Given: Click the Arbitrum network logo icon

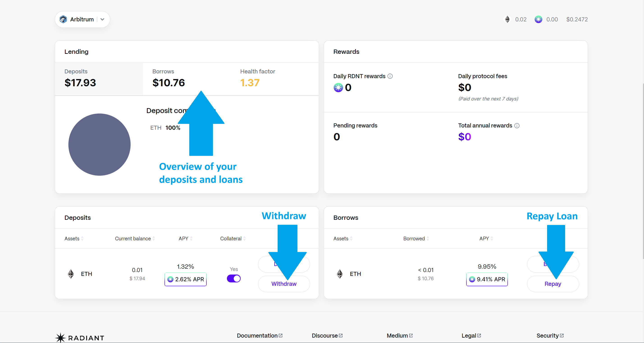Looking at the screenshot, I should [x=63, y=19].
